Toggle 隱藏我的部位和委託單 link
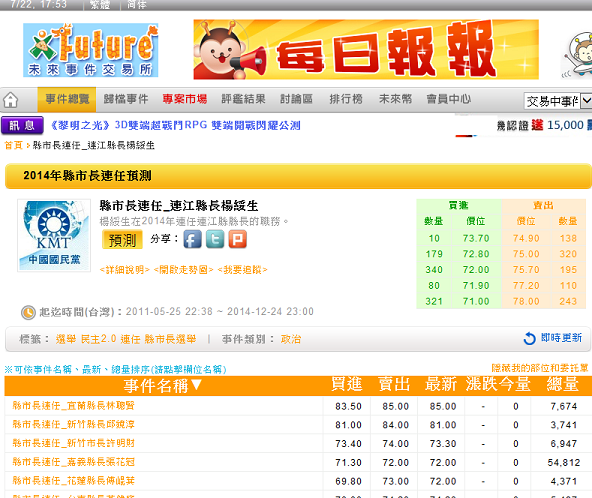This screenshot has width=592, height=498. [x=540, y=368]
